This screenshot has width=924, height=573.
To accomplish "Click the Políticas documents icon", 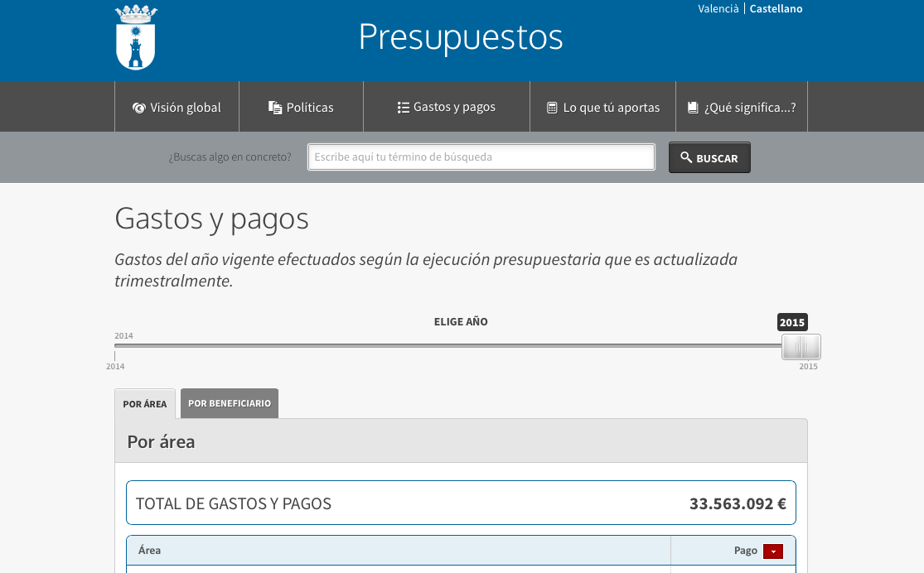I will point(275,108).
